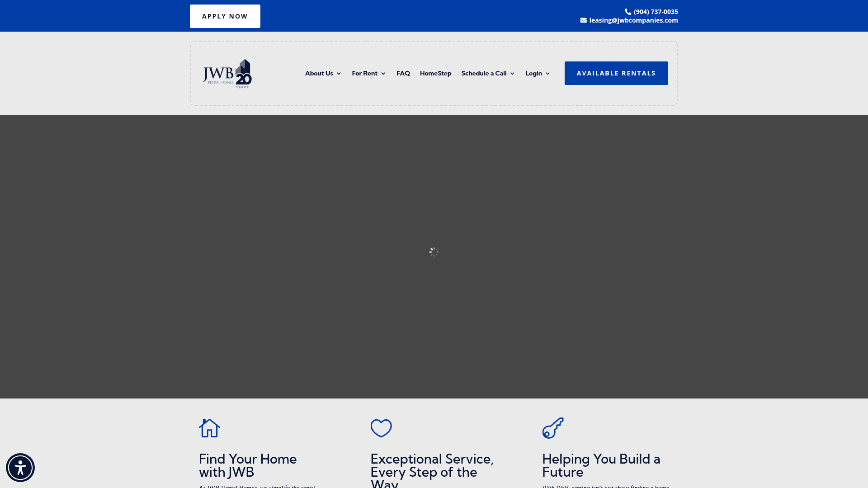Click the loading spinner in the hero
Screen dimensions: 868x488
coord(434,252)
